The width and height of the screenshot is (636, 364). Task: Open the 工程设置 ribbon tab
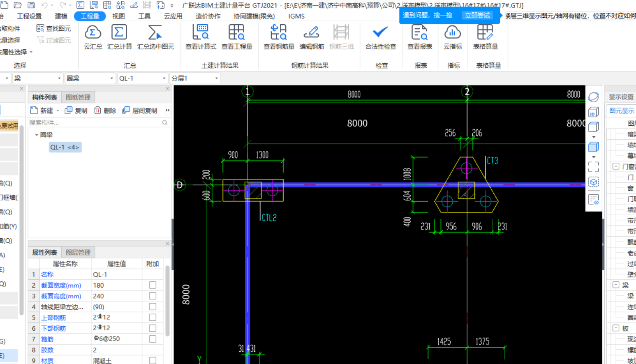point(29,16)
